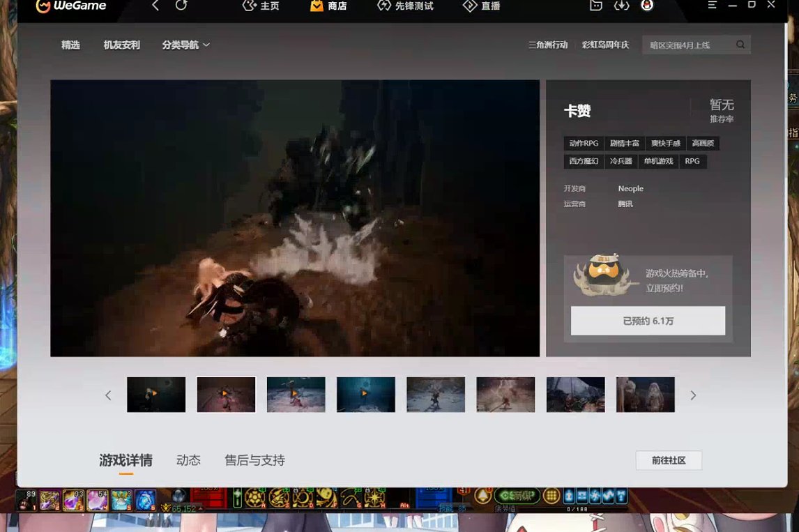The height and width of the screenshot is (532, 799).
Task: Open the download manager icon
Action: pos(621,6)
